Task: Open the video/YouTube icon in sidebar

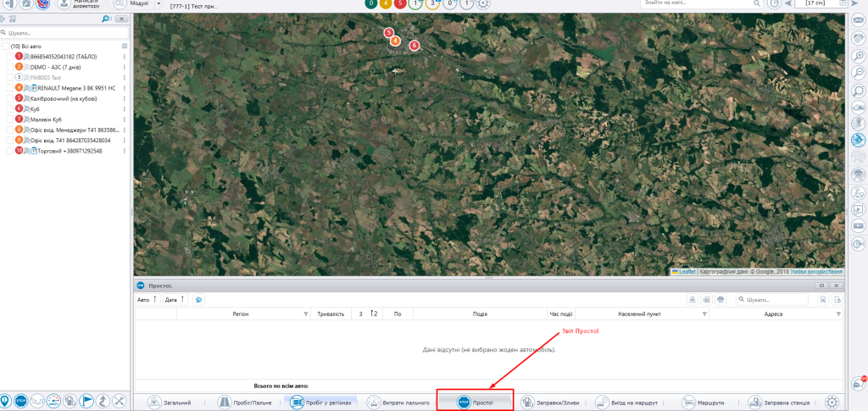Action: pos(858,225)
